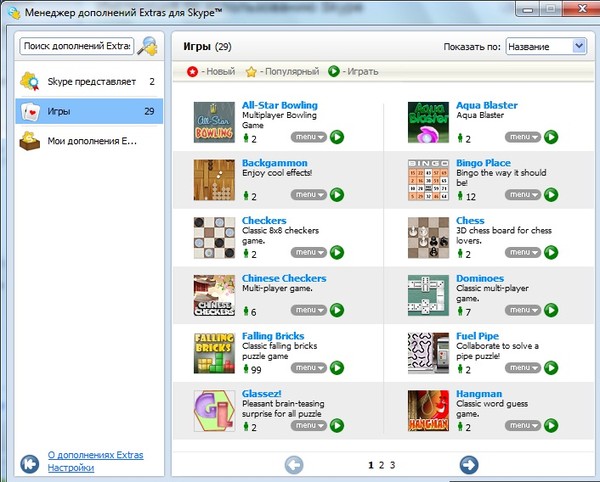
Task: Click the Aqua Blaster title link
Action: coord(487,105)
